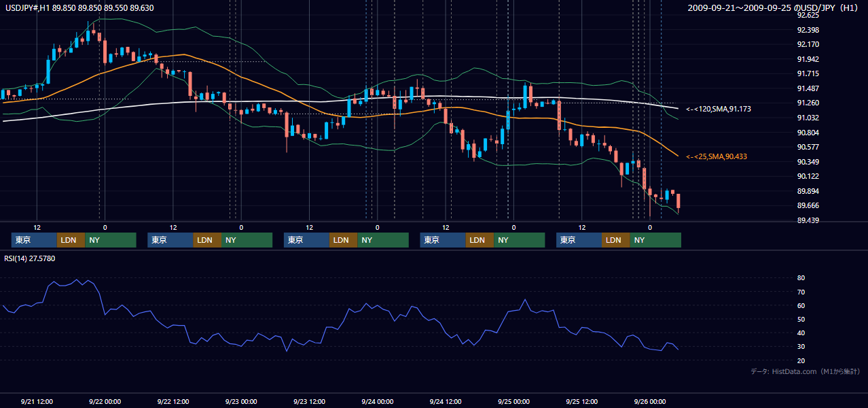
Task: Click the RSI scale value 30
Action: tap(801, 347)
